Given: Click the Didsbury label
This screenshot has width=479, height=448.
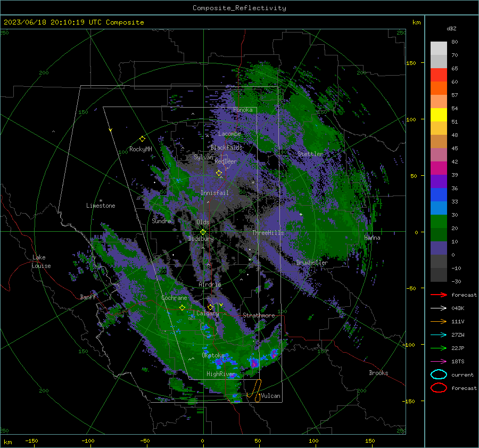Looking at the screenshot, I should point(201,239).
